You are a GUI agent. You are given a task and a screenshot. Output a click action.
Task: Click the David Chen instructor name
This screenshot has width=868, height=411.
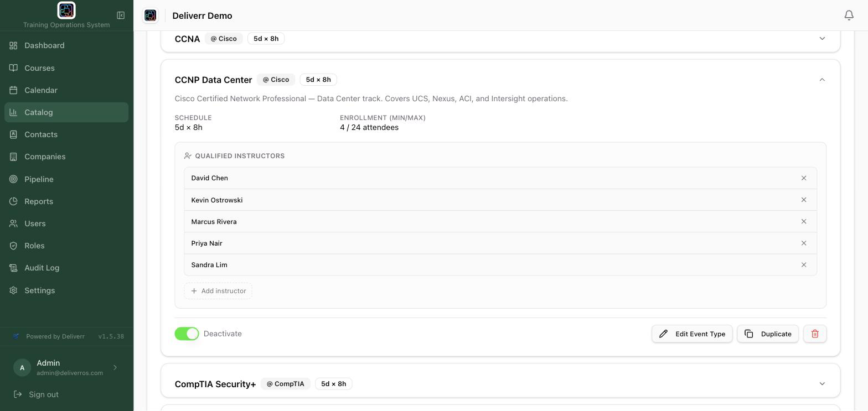click(209, 178)
